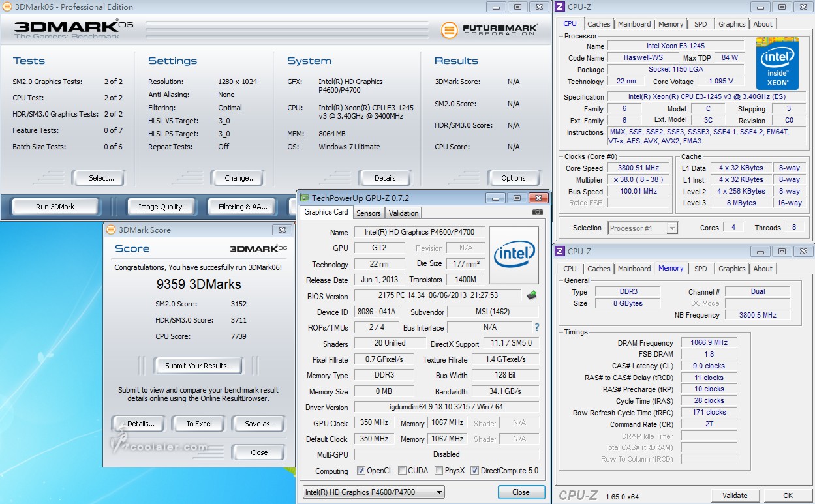The height and width of the screenshot is (504, 815).
Task: Click the CAS# Latency value 9.0 clocks
Action: tap(709, 366)
